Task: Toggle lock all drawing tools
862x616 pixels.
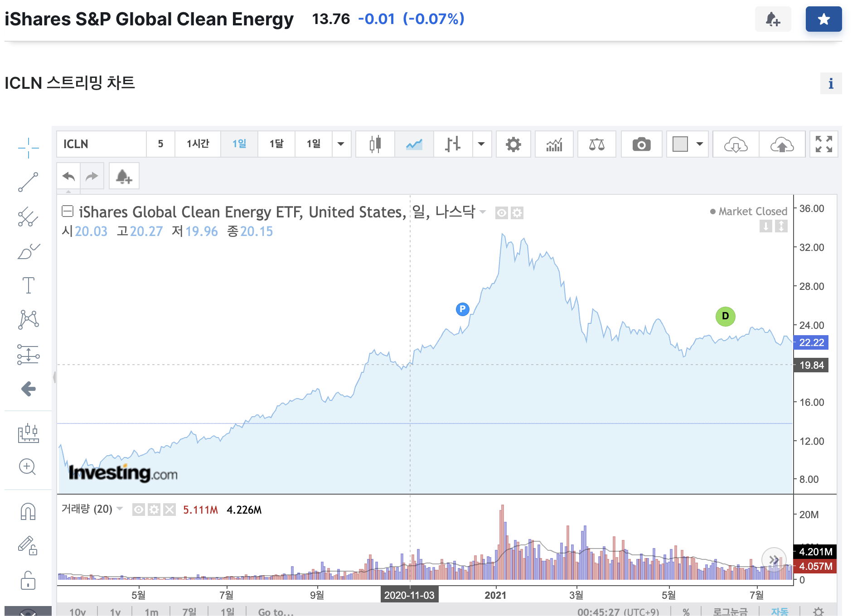Action: 28,580
